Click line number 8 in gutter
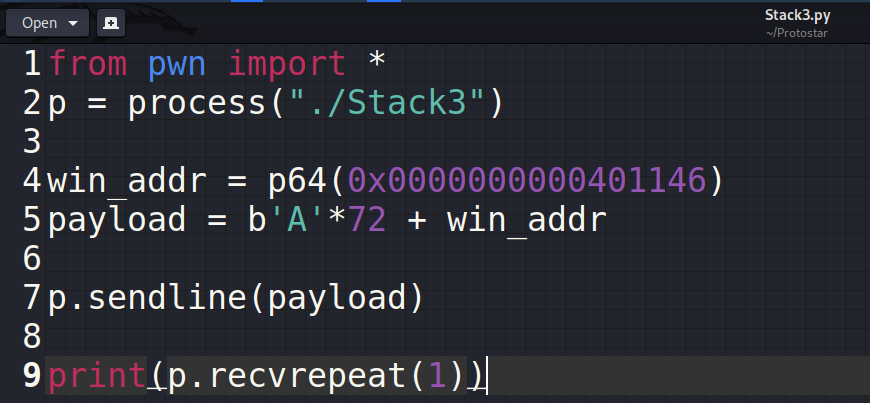The width and height of the screenshot is (870, 403). (32, 337)
